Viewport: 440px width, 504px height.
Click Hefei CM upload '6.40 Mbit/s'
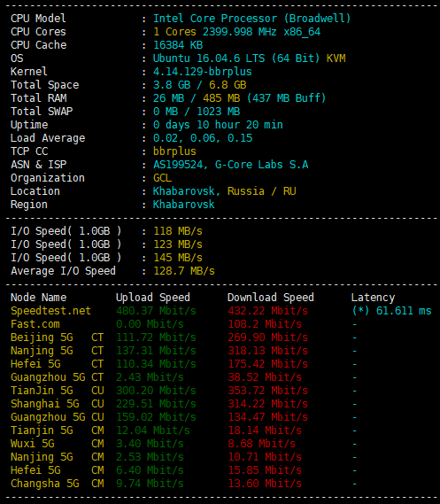(x=150, y=470)
